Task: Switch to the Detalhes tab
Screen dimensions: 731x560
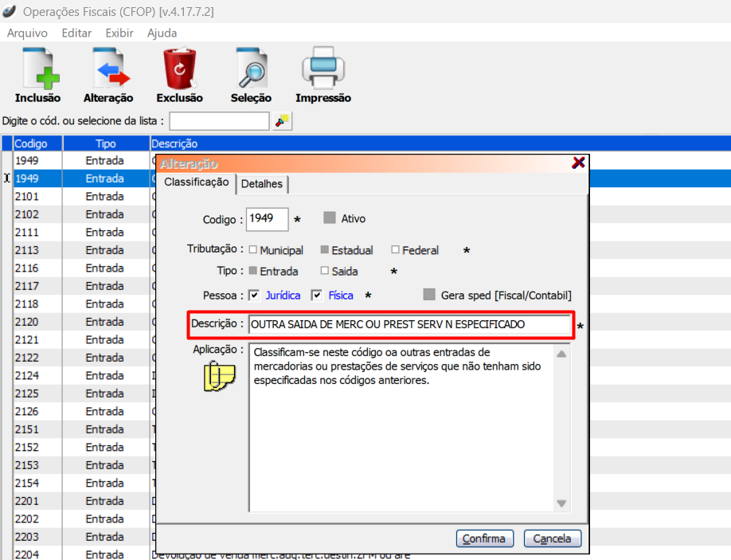Action: coord(262,184)
